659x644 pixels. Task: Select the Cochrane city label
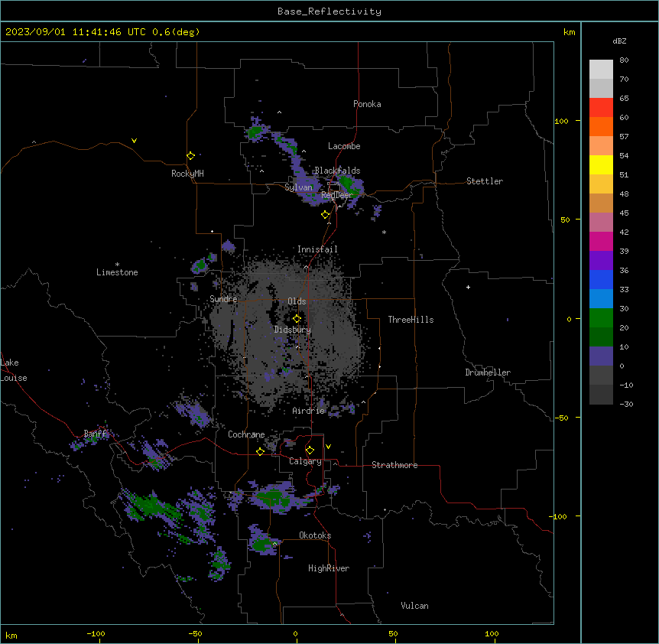pyautogui.click(x=246, y=434)
